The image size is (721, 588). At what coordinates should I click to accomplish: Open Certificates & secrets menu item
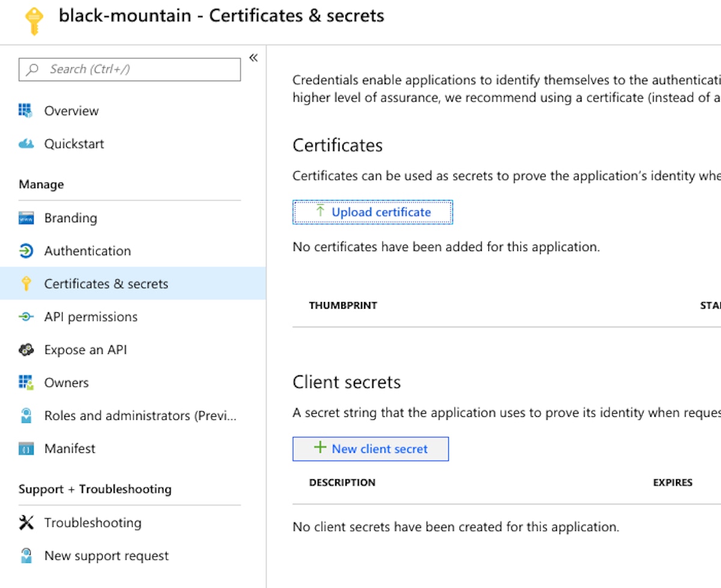tap(106, 283)
